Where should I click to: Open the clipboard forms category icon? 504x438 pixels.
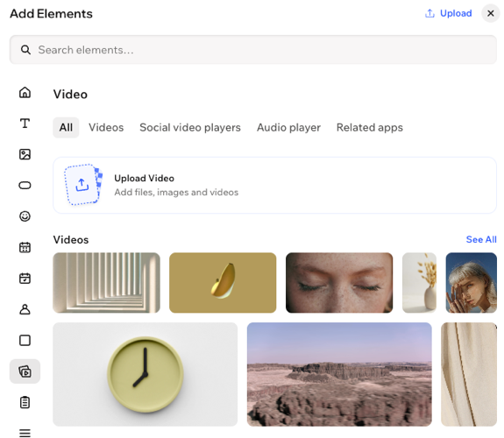point(25,402)
